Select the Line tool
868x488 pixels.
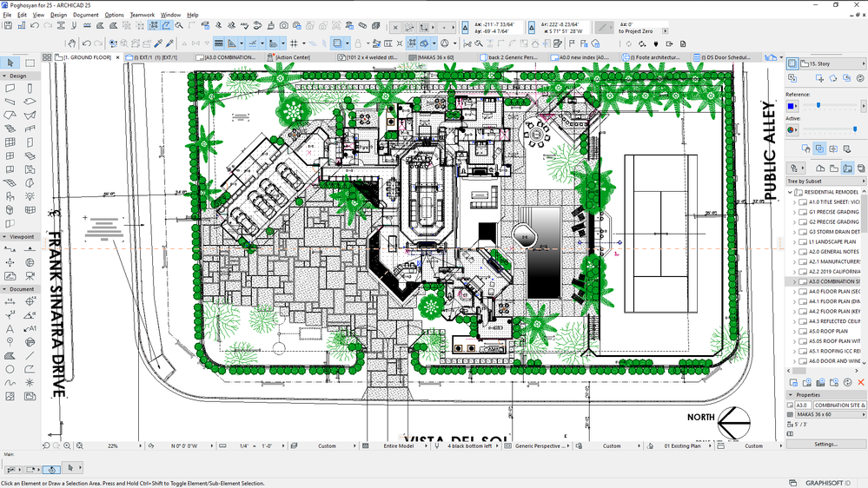pyautogui.click(x=30, y=356)
